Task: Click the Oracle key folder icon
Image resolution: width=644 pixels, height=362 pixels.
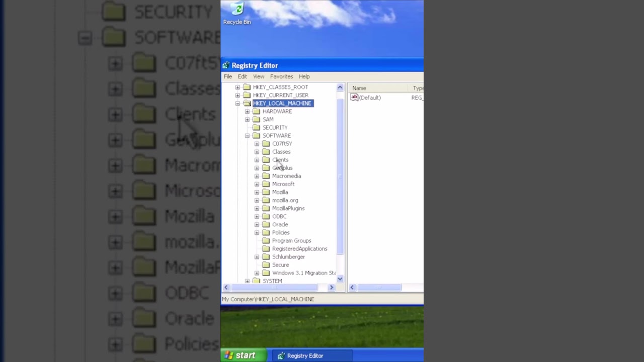Action: coord(266,224)
